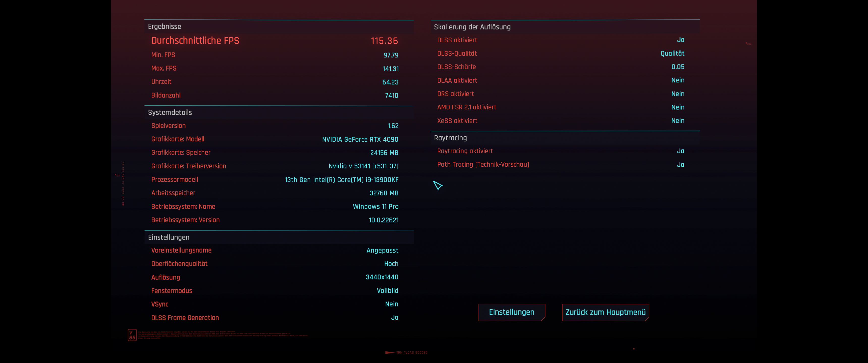
Task: Click DLSS-Schärfe value 0.05
Action: [x=677, y=67]
